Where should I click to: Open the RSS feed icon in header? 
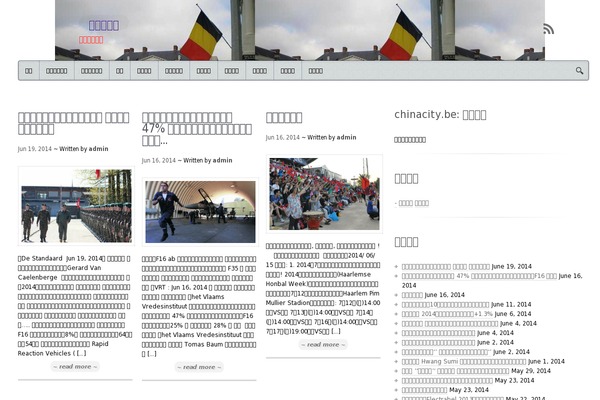548,29
